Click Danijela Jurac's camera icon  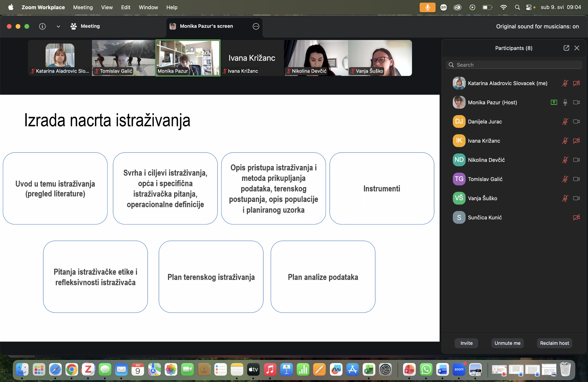coord(576,121)
